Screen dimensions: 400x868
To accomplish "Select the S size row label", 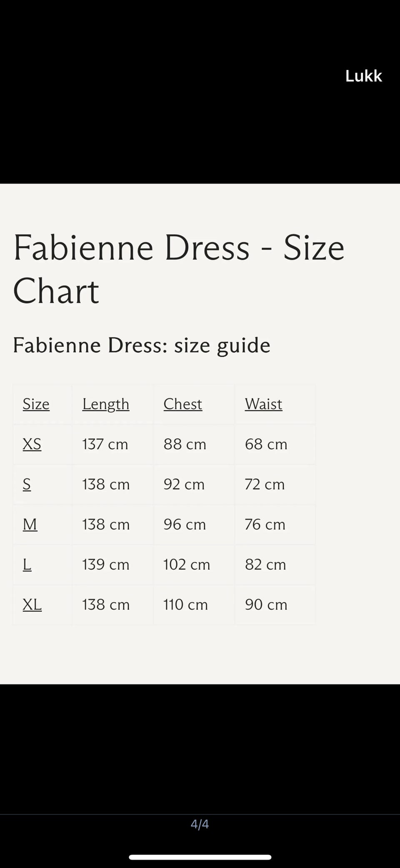I will [27, 484].
